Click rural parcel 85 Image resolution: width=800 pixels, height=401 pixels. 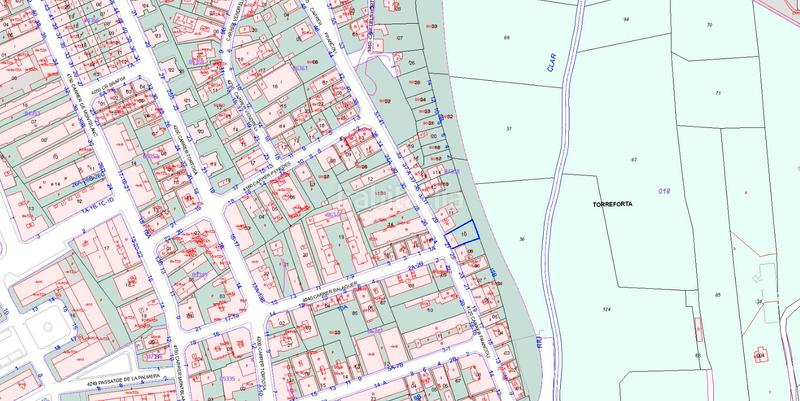(x=717, y=294)
